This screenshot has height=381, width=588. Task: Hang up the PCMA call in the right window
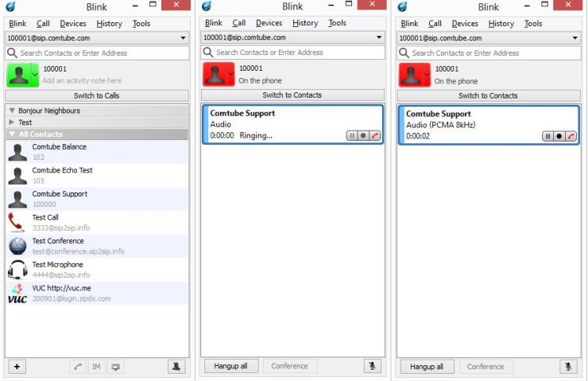pyautogui.click(x=571, y=136)
